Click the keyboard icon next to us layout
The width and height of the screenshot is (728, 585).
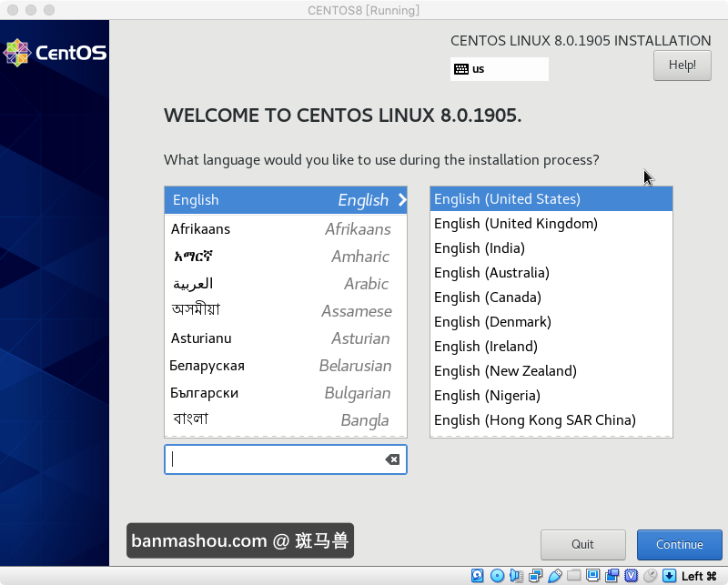(461, 69)
